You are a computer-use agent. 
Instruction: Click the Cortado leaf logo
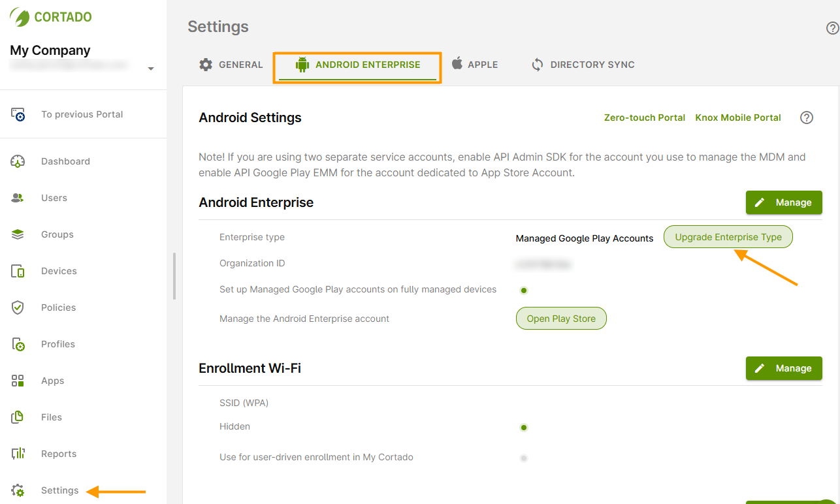click(x=20, y=17)
